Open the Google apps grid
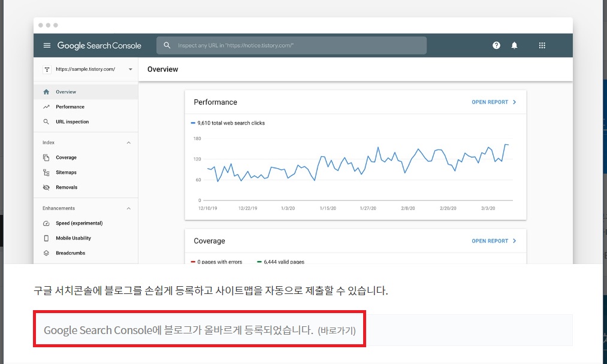Screen dimensions: 607x364 [x=541, y=45]
